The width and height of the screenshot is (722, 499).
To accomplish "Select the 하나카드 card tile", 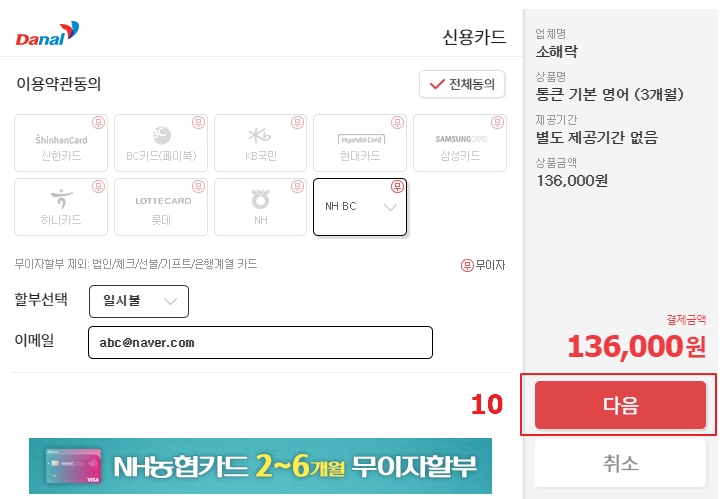I will 61,207.
